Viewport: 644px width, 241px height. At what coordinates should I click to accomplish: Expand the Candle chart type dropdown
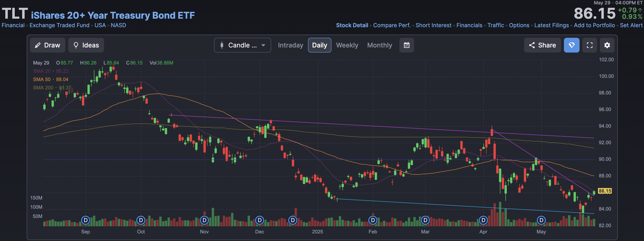coord(243,45)
